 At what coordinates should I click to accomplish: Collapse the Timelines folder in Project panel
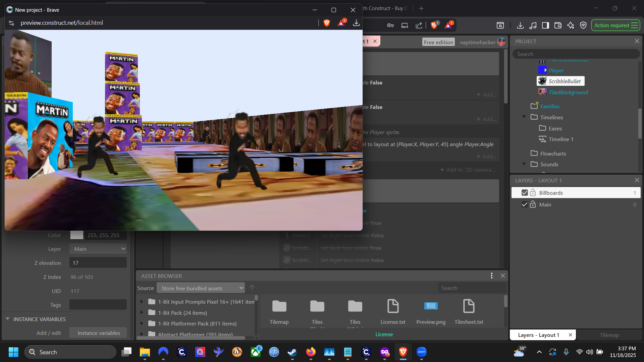[x=524, y=117]
